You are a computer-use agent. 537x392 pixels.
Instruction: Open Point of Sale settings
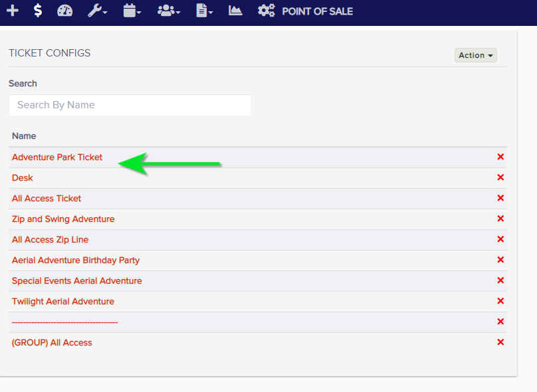pyautogui.click(x=305, y=11)
